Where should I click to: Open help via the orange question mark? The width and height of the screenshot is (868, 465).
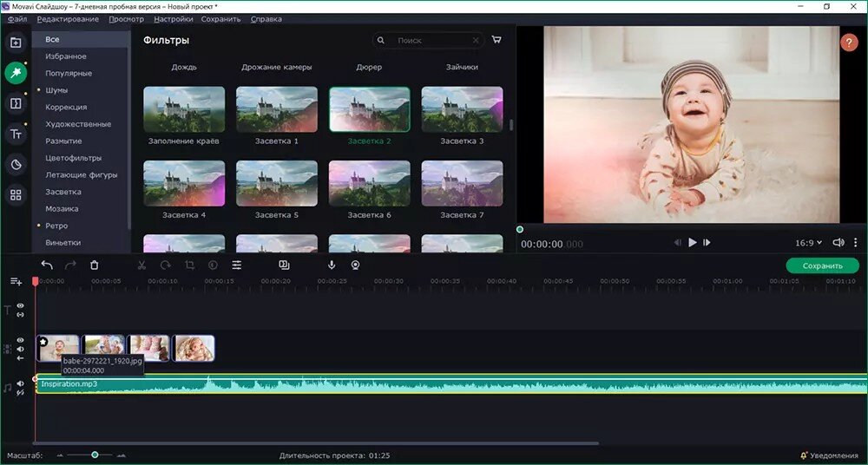click(849, 43)
